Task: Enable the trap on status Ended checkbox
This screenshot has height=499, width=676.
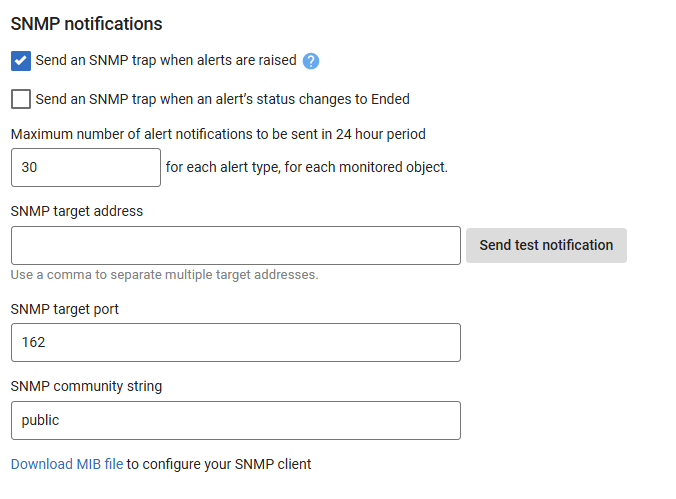Action: point(21,99)
